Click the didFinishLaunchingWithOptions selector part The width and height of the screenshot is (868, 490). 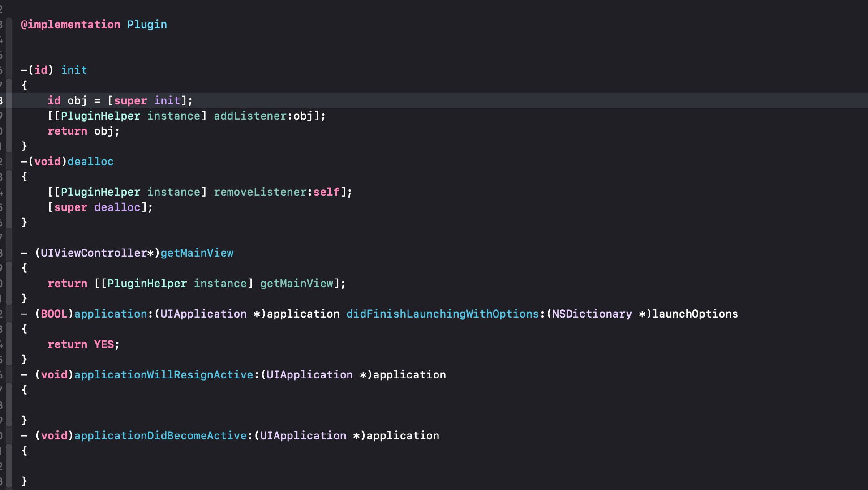[442, 314]
